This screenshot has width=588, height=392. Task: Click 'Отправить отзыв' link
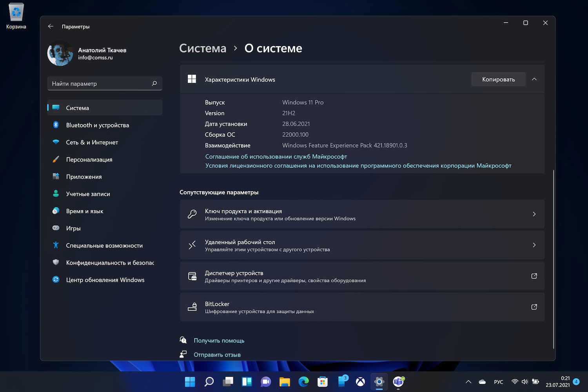217,355
